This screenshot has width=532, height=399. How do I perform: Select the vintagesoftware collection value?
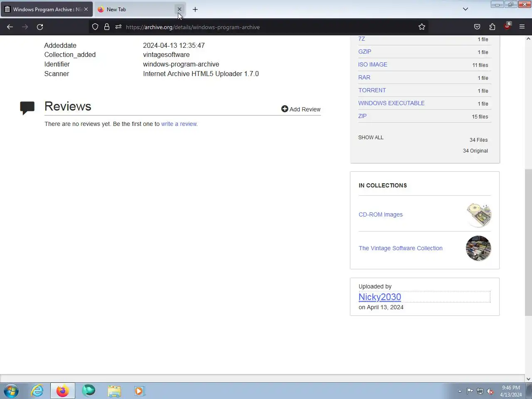tap(166, 54)
